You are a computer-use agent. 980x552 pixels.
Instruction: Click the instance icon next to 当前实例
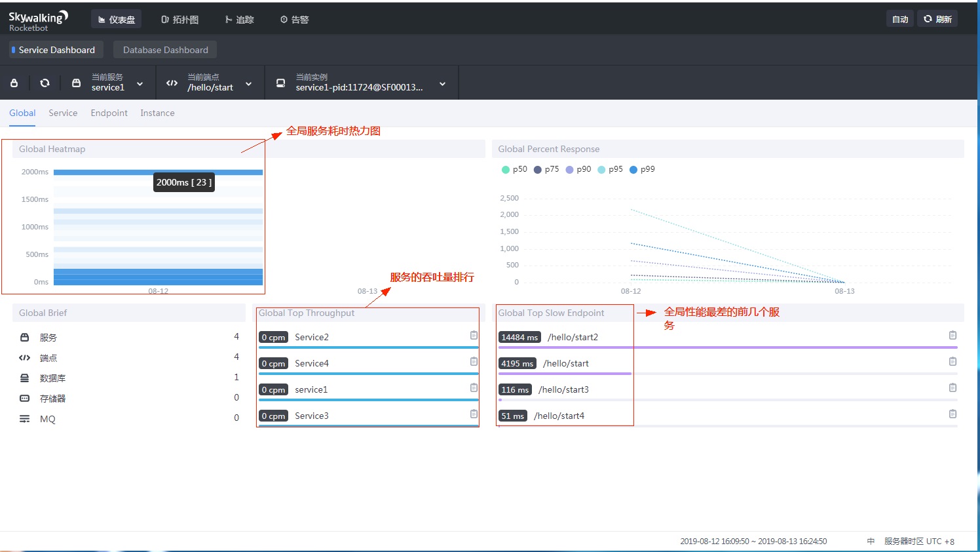click(280, 83)
